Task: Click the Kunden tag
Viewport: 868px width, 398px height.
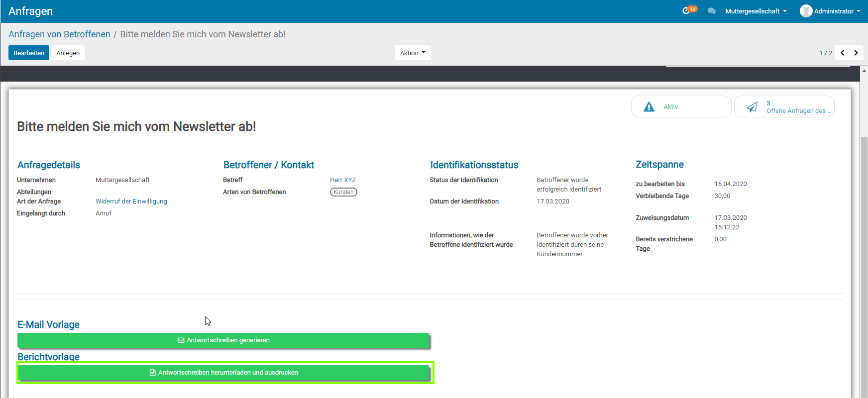Action: tap(343, 192)
